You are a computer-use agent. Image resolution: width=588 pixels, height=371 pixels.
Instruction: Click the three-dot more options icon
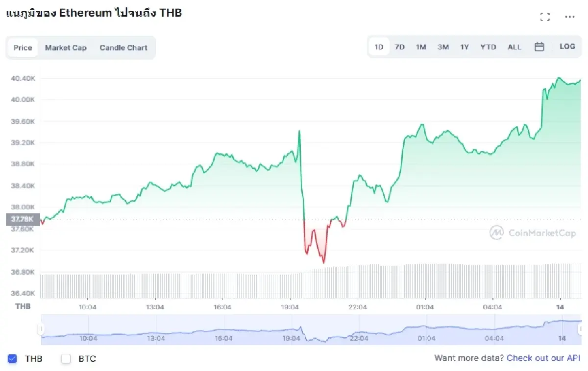pyautogui.click(x=570, y=16)
